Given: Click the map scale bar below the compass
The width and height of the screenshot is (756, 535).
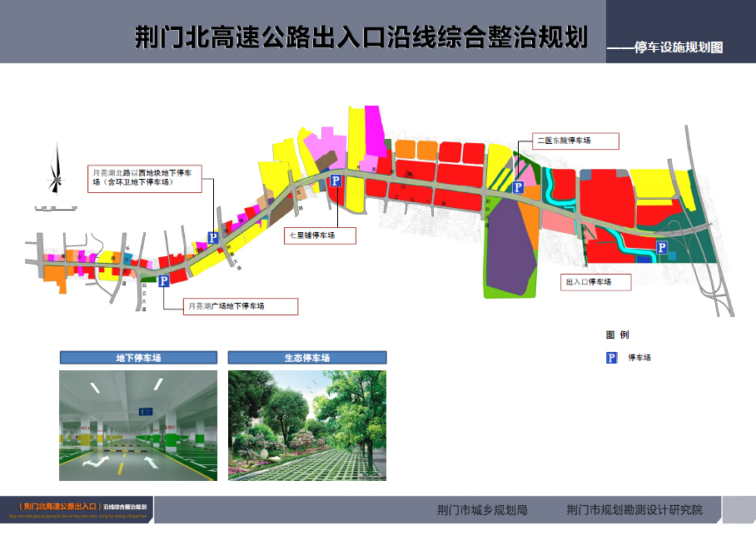Looking at the screenshot, I should point(56,206).
